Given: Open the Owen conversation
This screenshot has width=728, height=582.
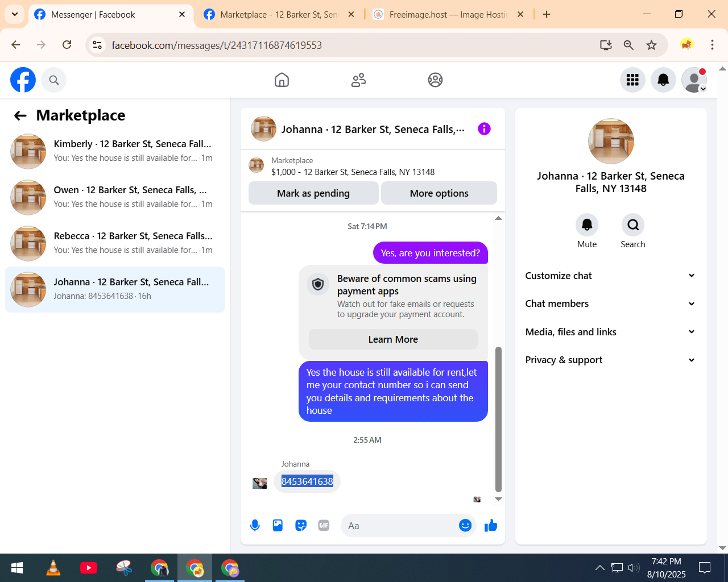Looking at the screenshot, I should coord(115,198).
